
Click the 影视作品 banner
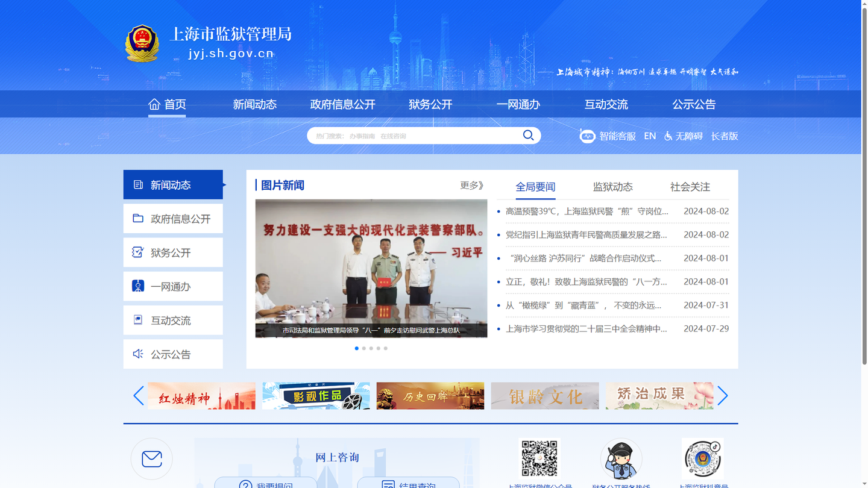316,396
